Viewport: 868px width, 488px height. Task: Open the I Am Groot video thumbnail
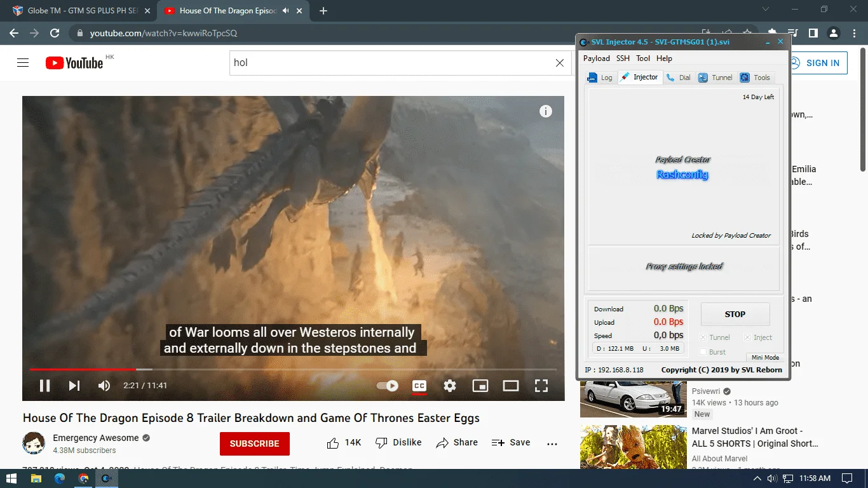634,447
